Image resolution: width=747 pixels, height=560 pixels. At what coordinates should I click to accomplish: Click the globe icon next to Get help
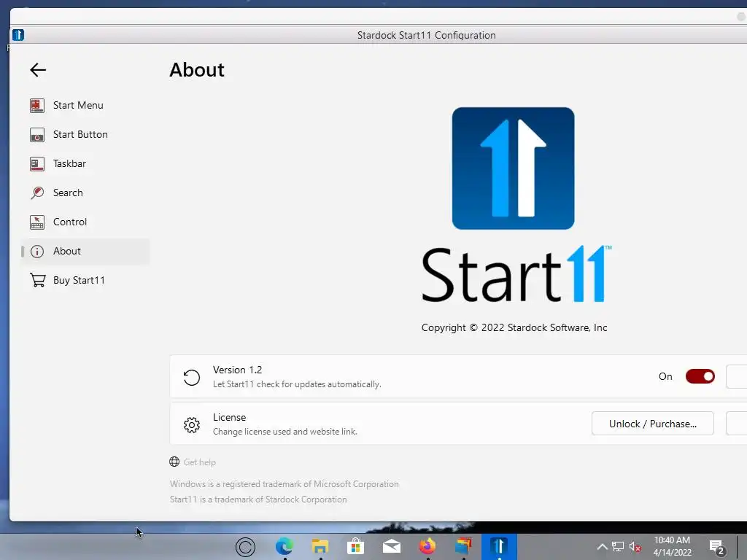[174, 462]
